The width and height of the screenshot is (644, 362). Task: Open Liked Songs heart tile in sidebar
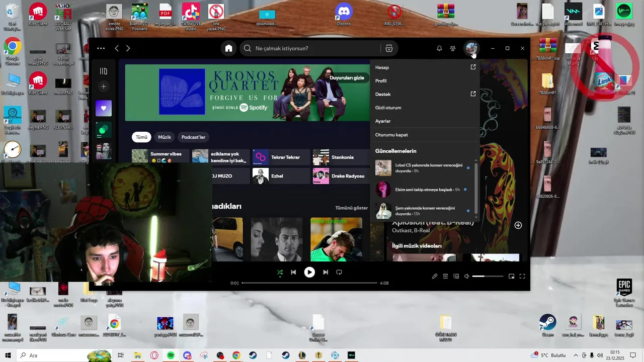point(104,108)
